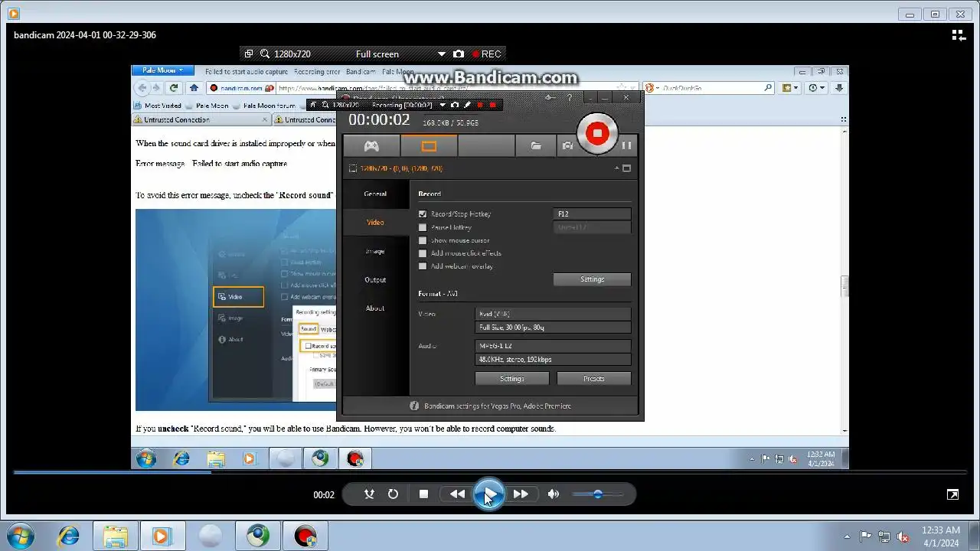Uncheck Record/Stop Hotkey checkbox
Image resolution: width=980 pixels, height=551 pixels.
click(423, 214)
